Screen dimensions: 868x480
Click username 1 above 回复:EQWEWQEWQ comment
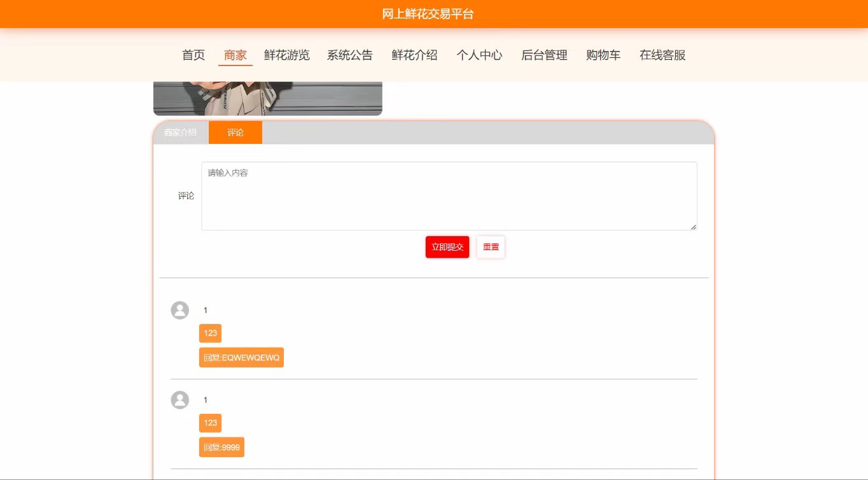click(x=206, y=311)
